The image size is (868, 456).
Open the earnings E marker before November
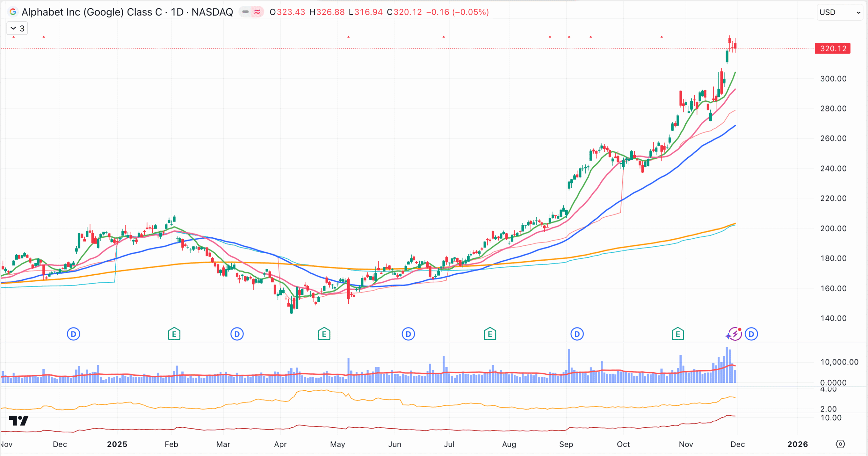677,334
